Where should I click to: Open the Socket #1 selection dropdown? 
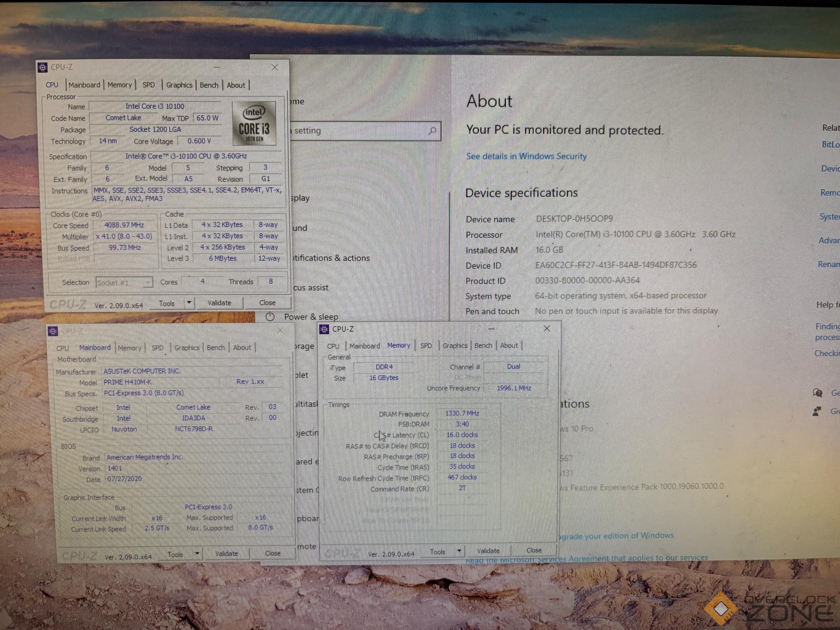[147, 282]
